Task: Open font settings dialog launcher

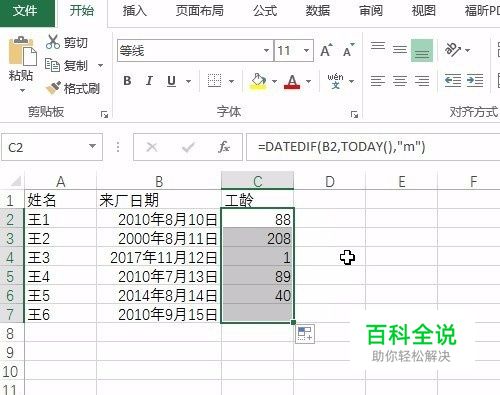Action: point(354,115)
